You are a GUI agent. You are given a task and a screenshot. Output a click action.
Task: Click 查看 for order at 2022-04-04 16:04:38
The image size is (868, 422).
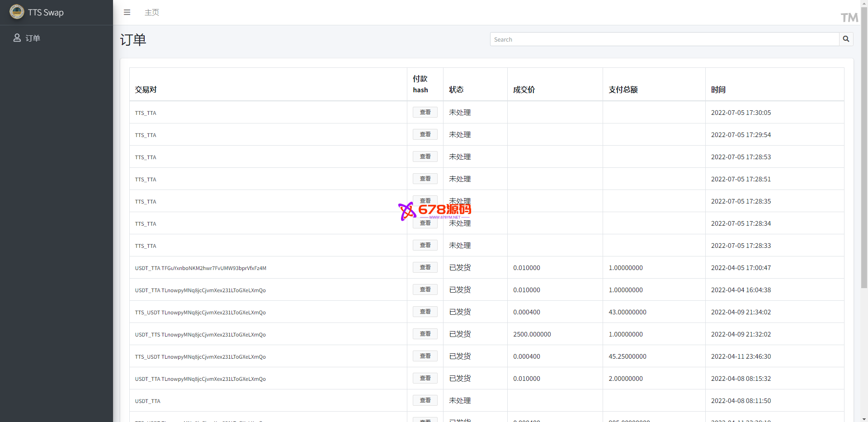[425, 289]
